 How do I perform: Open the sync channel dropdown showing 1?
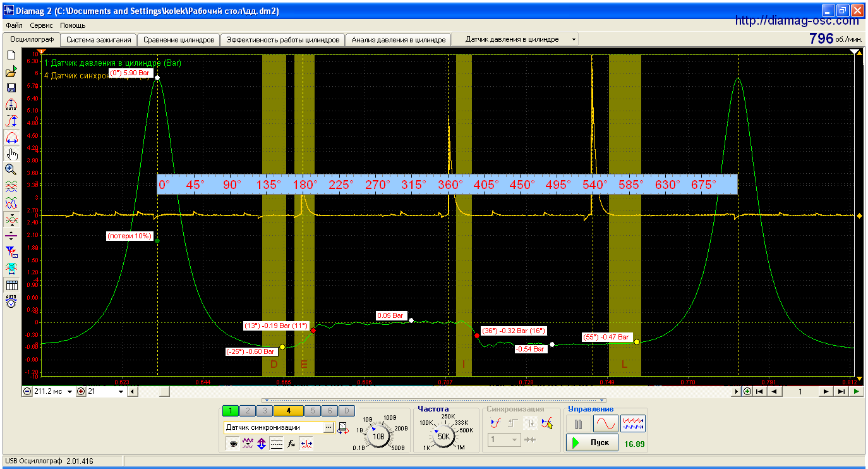click(515, 439)
